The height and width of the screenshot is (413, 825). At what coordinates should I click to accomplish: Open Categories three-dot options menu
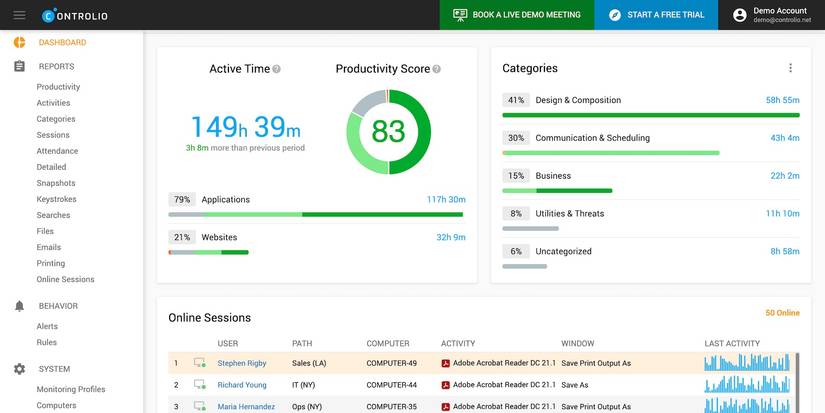[x=790, y=68]
